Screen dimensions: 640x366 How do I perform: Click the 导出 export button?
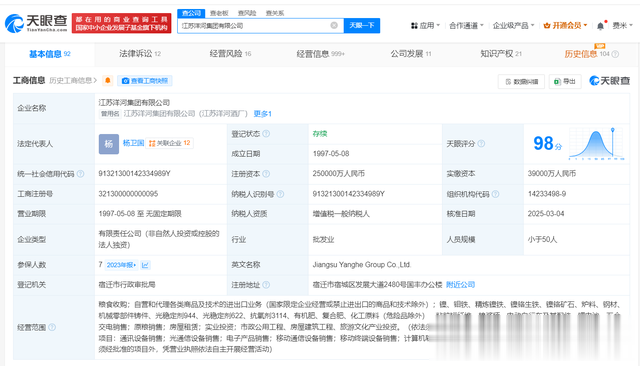pos(565,82)
